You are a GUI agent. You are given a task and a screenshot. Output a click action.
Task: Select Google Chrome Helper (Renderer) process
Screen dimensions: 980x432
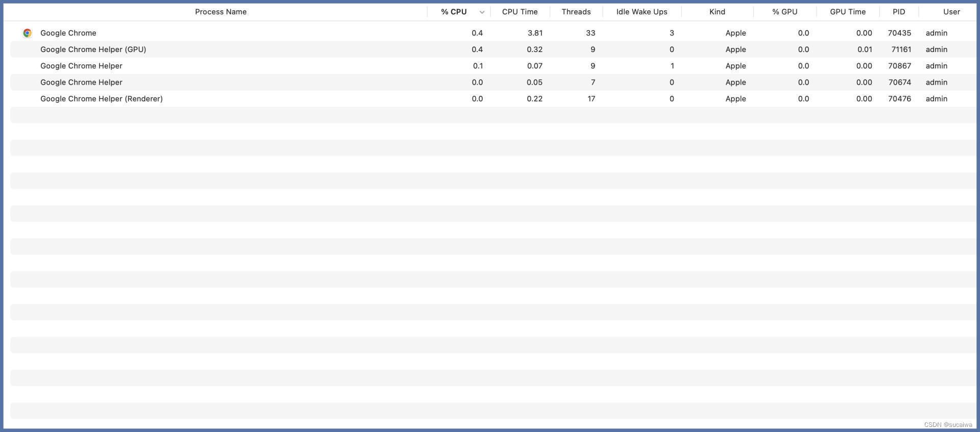click(493, 98)
